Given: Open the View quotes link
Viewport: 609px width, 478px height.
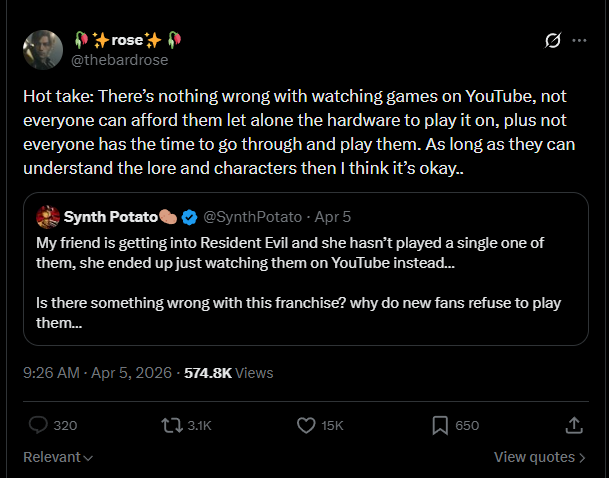Looking at the screenshot, I should click(540, 457).
